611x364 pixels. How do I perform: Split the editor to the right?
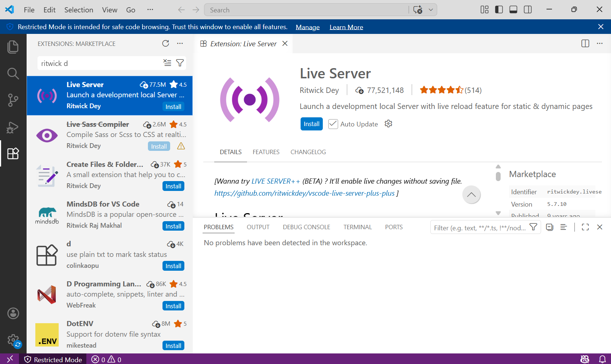585,43
